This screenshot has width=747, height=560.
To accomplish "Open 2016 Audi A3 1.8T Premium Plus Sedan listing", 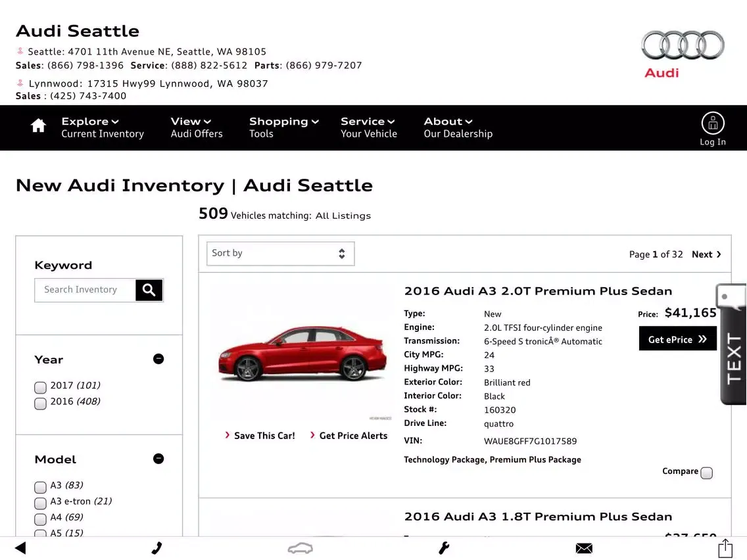I will point(538,517).
